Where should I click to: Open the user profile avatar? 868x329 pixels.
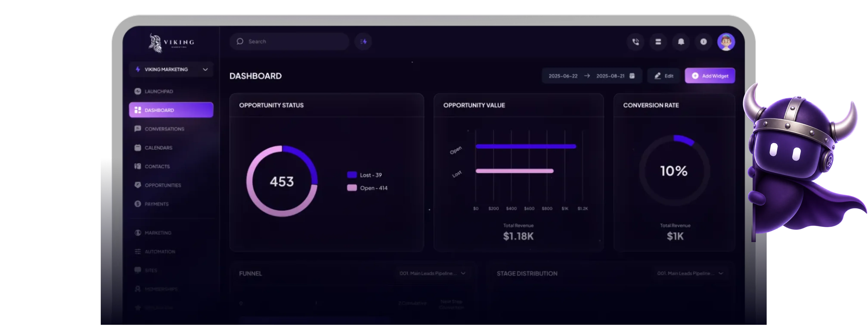pos(726,42)
